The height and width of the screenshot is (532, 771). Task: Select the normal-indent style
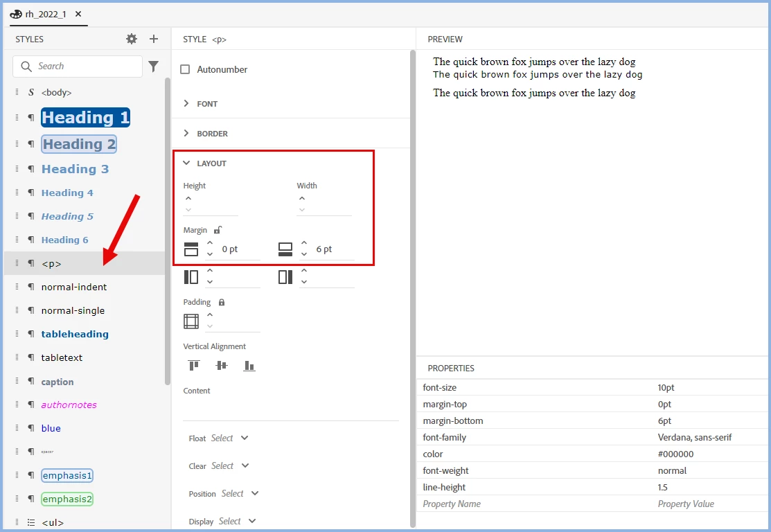point(74,287)
